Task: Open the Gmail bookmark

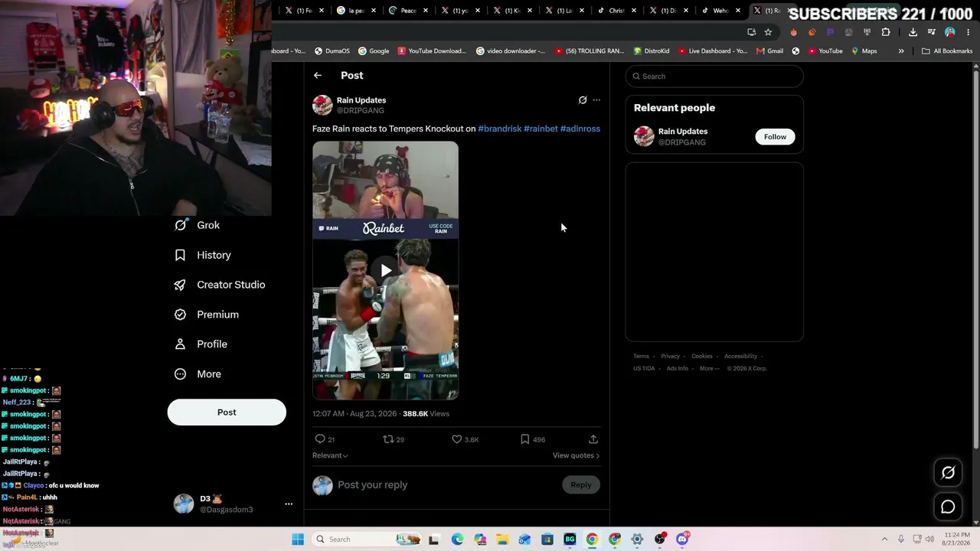Action: (x=769, y=51)
